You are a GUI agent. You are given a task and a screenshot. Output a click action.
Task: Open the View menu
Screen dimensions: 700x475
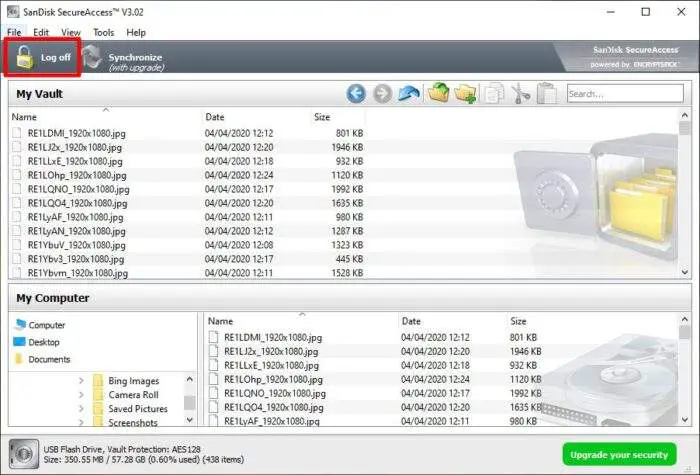click(x=71, y=32)
